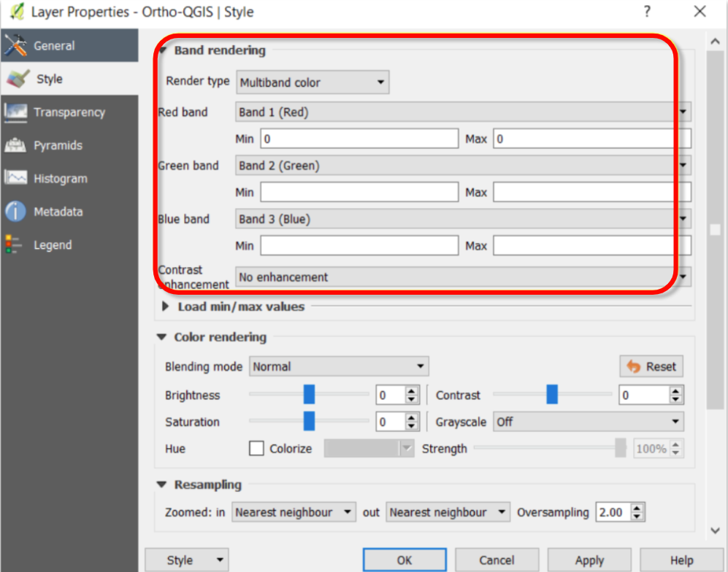Screen dimensions: 728x572
Task: Open the Render type dropdown
Action: point(313,82)
